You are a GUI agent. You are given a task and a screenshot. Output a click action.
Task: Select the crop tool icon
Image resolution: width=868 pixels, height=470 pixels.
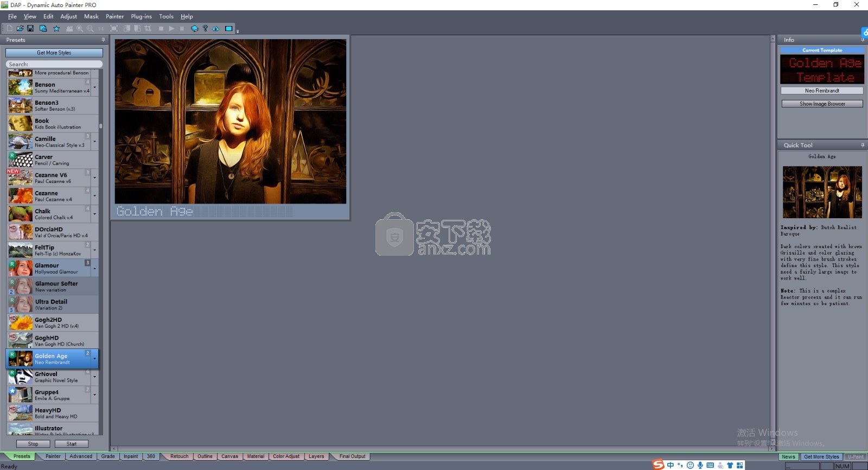pos(148,28)
